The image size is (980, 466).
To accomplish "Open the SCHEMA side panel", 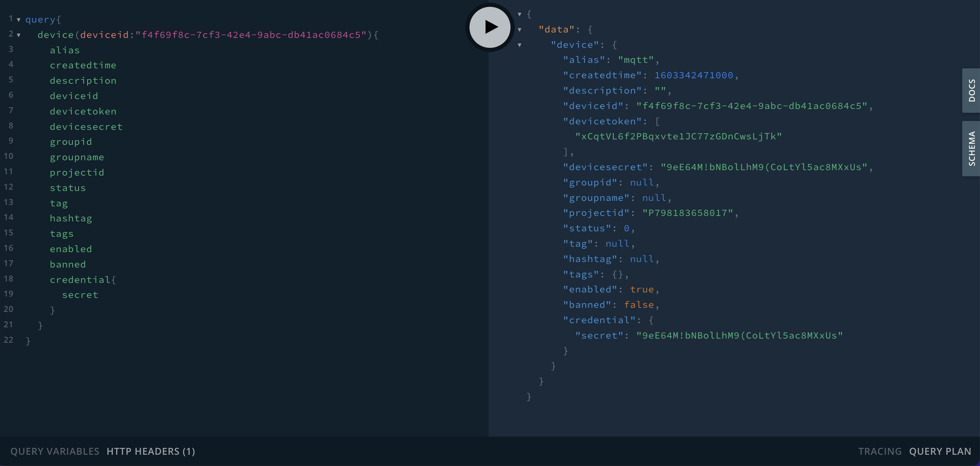I will (x=971, y=149).
